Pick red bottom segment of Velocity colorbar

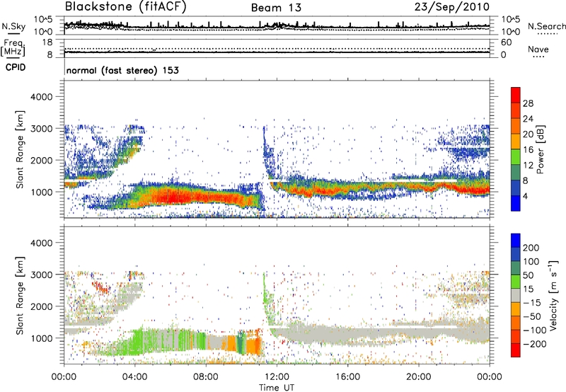[516, 350]
